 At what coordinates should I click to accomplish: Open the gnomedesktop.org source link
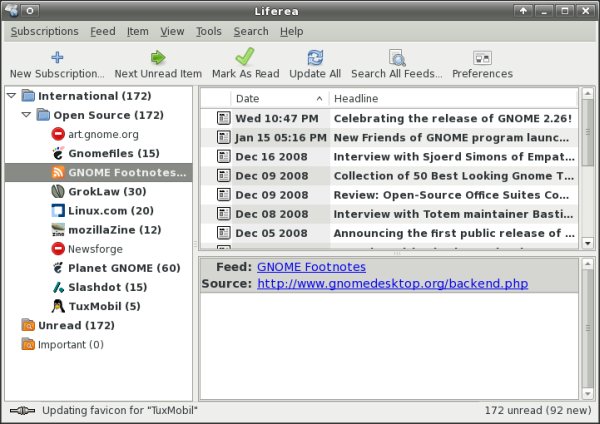coord(392,284)
